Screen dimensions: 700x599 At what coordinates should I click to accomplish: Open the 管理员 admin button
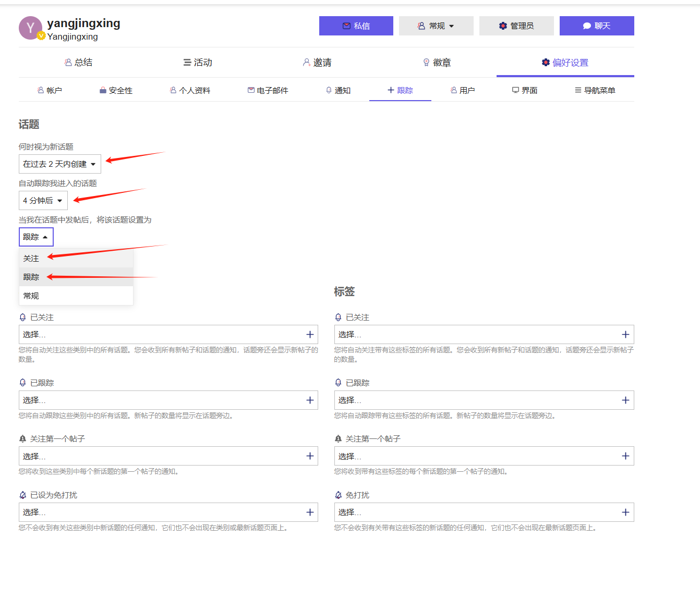point(516,26)
